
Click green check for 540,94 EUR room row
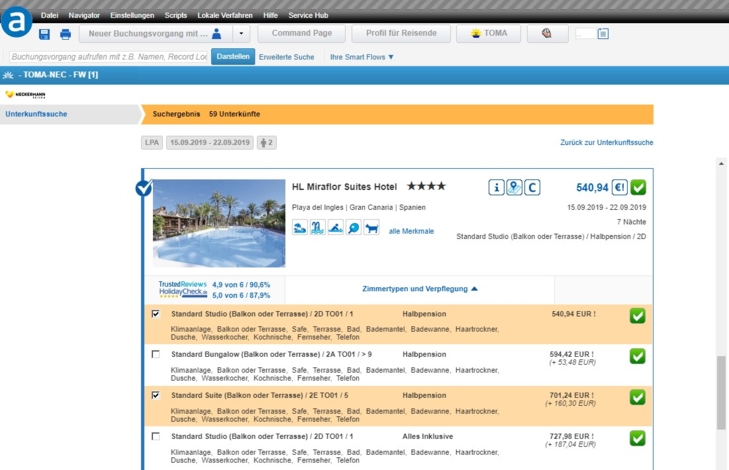(637, 316)
